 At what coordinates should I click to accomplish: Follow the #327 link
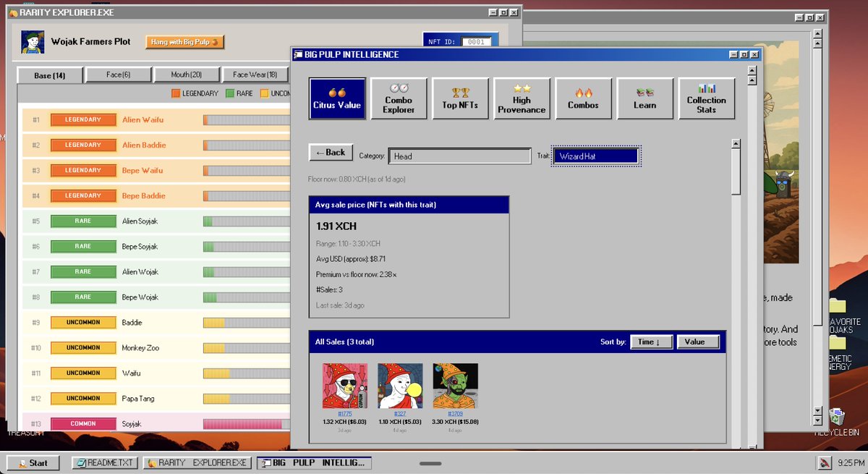coord(400,414)
